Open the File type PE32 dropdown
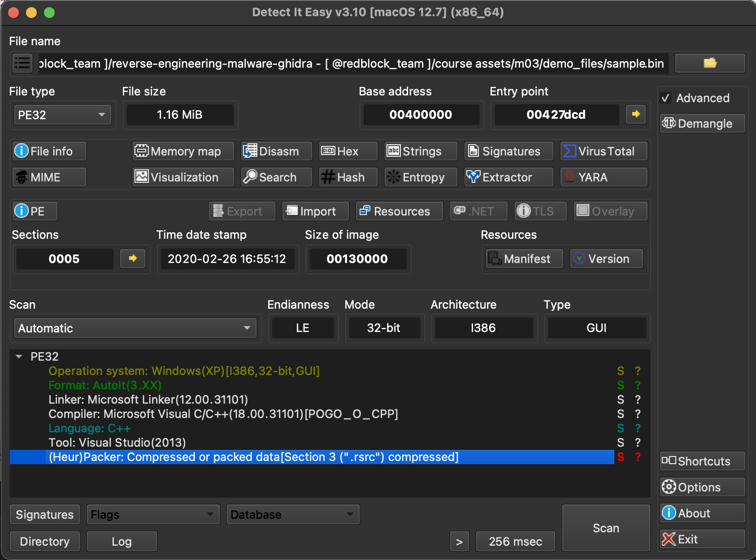The width and height of the screenshot is (756, 560). (63, 115)
